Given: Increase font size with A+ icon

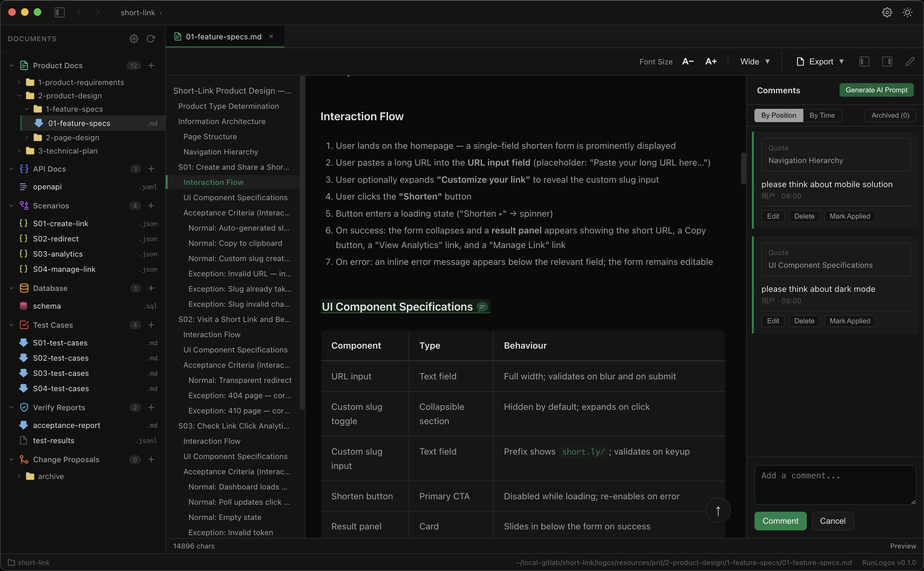Looking at the screenshot, I should coord(711,61).
